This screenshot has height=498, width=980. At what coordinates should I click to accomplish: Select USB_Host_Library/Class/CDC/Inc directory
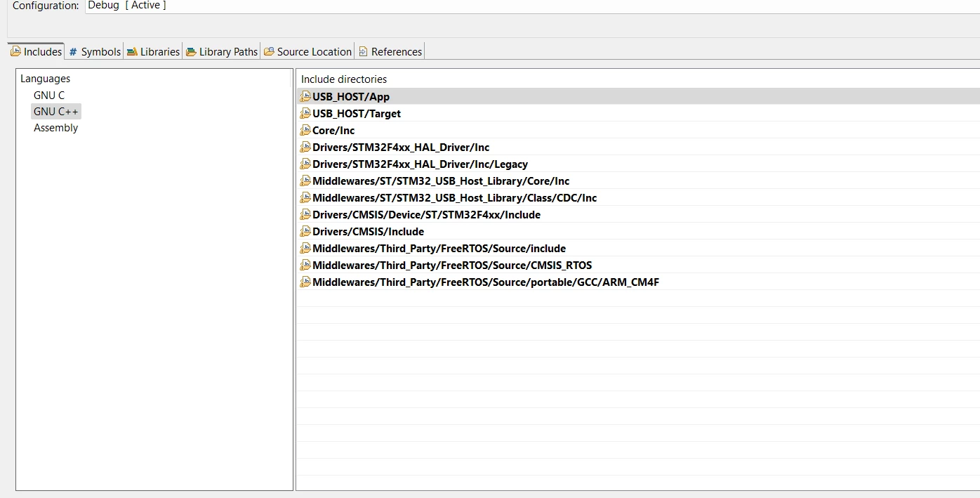[x=638, y=197]
